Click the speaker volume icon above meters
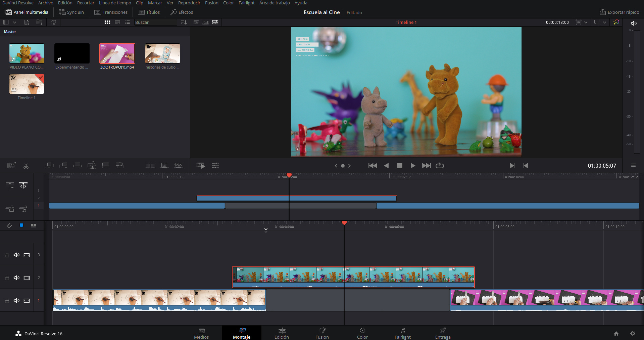This screenshot has width=644, height=340. point(634,23)
